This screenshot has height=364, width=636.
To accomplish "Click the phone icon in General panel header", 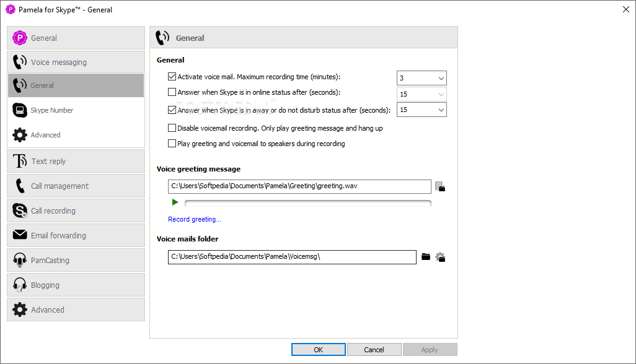I will [162, 38].
